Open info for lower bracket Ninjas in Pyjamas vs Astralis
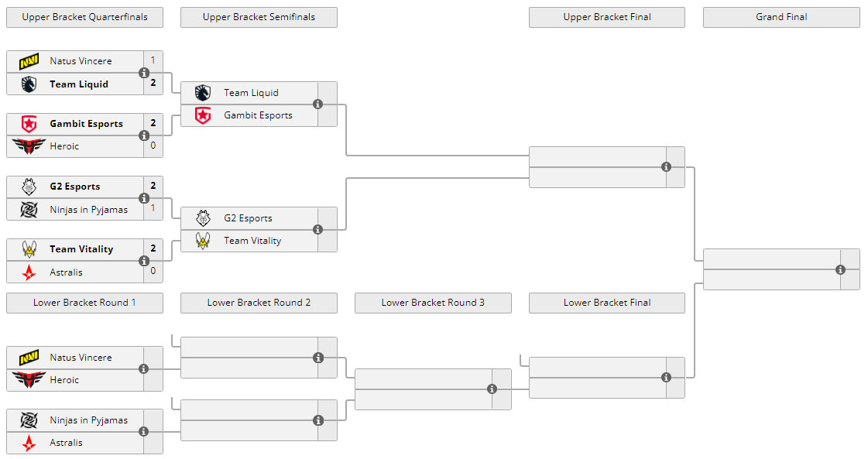Image resolution: width=868 pixels, height=459 pixels. coord(144,432)
